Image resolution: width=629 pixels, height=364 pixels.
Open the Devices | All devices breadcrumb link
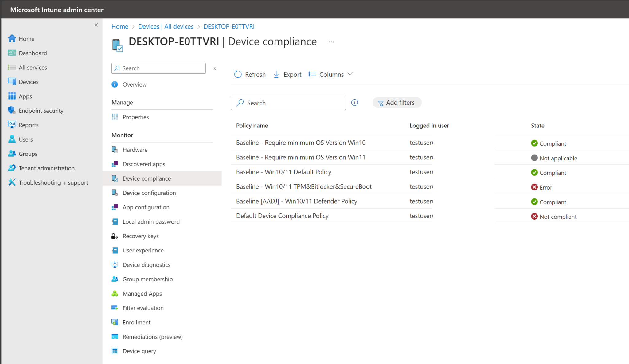(166, 26)
